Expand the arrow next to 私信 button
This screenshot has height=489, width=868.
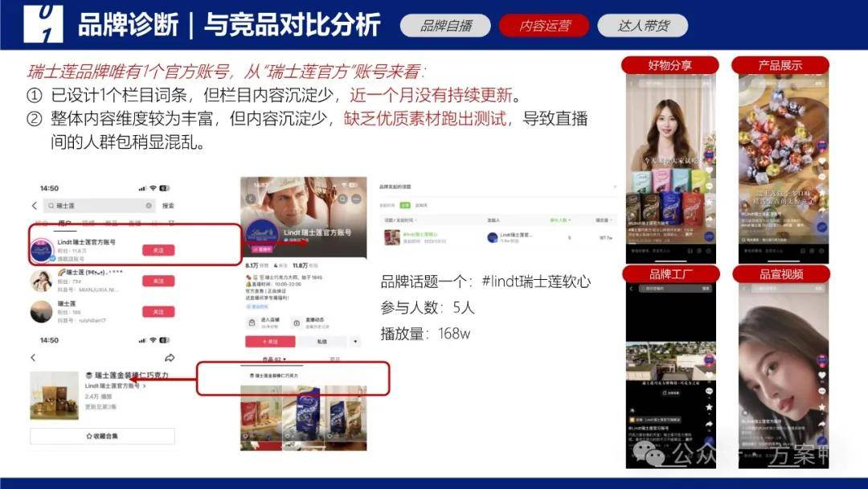(355, 342)
